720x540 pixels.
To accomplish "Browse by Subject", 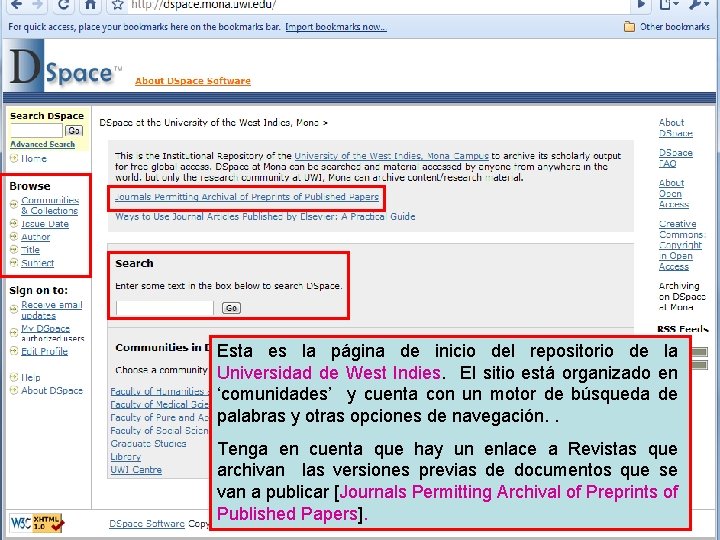I will pos(37,263).
